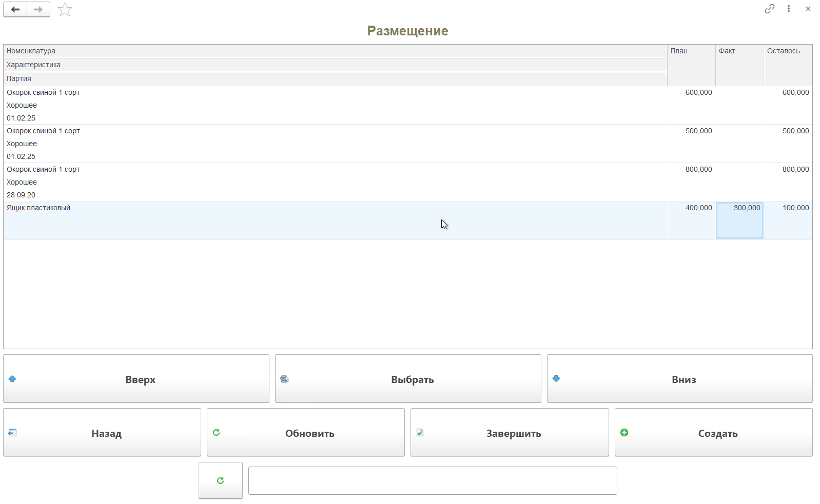Viewport: 820px width, 504px height.
Task: Copy link using the chain icon
Action: [x=769, y=9]
